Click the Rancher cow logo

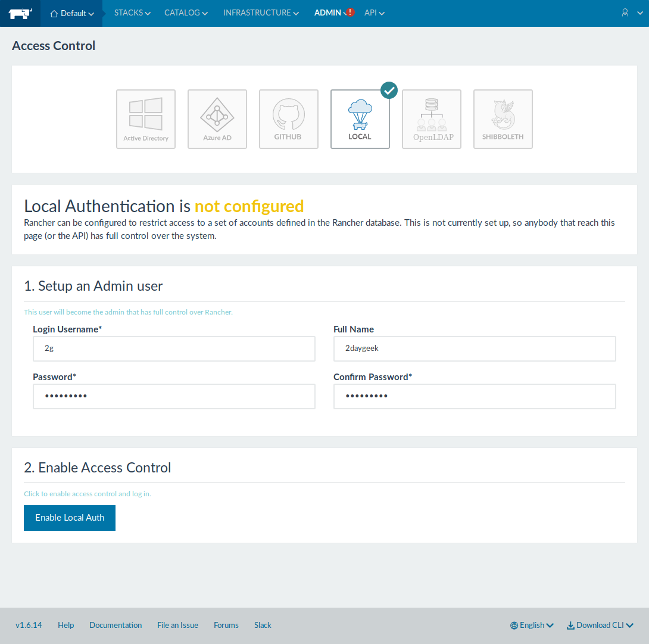[20, 13]
